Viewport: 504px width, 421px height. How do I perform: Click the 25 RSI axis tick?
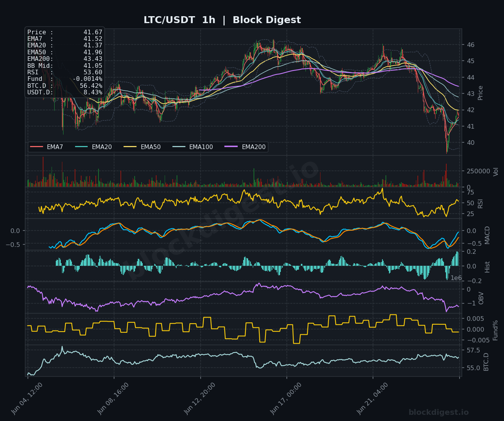(471, 214)
